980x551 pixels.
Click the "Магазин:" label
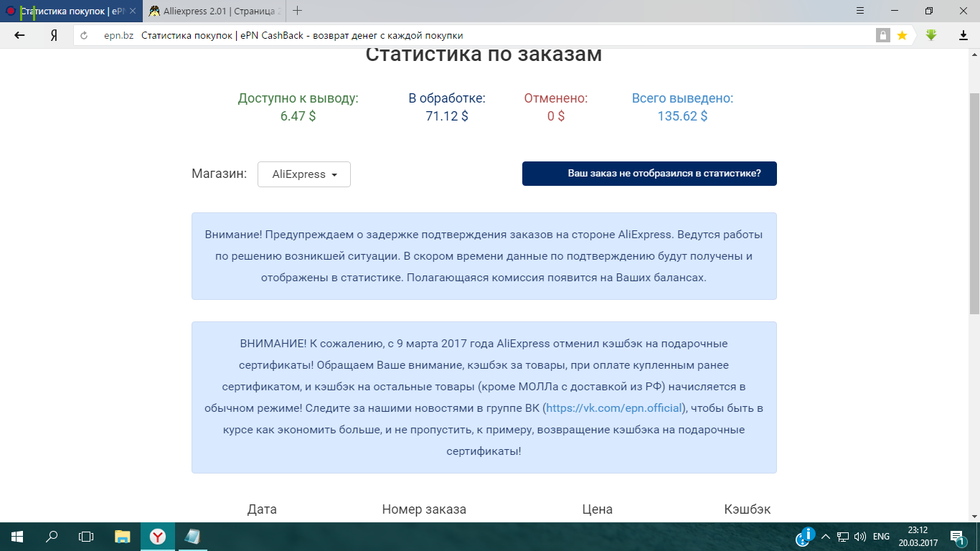[x=219, y=174]
